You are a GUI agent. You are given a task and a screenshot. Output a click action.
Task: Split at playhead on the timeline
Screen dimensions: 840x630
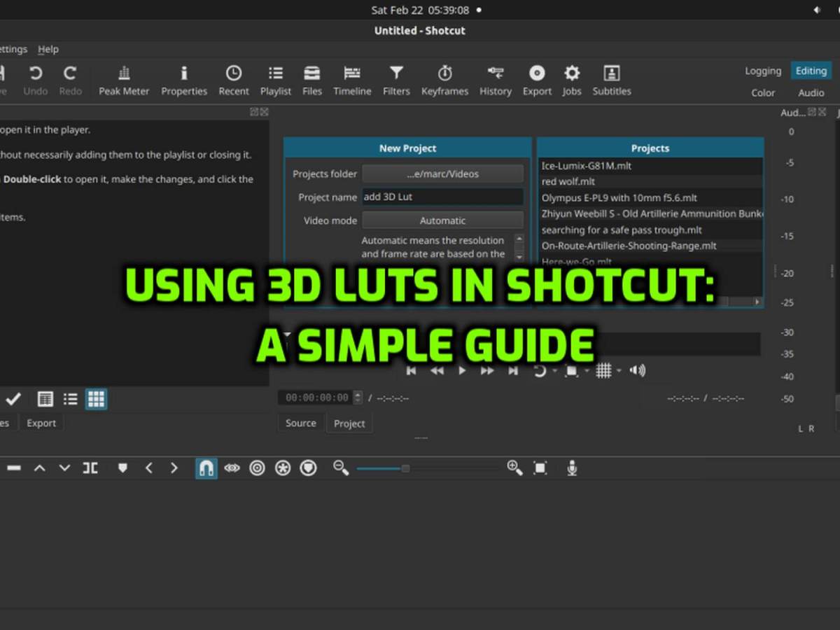[x=90, y=468]
